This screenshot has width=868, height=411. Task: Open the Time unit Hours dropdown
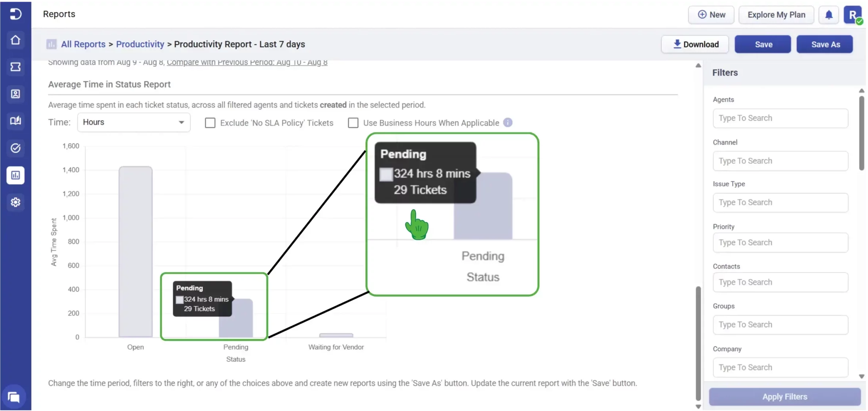[134, 122]
